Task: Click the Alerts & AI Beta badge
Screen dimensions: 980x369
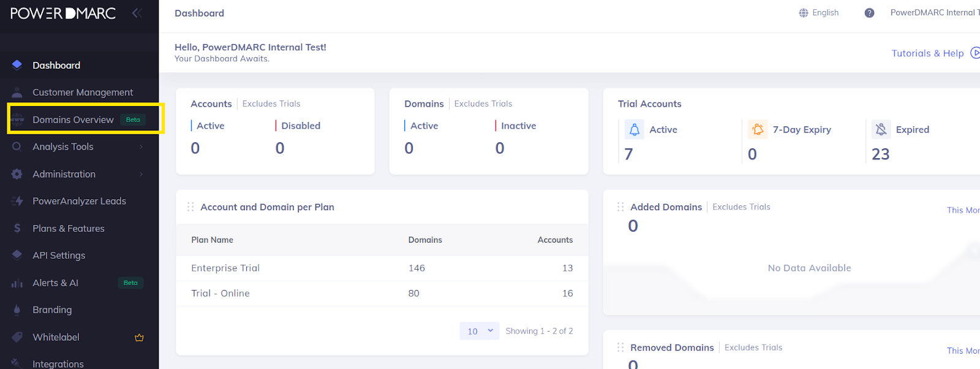Action: 130,283
